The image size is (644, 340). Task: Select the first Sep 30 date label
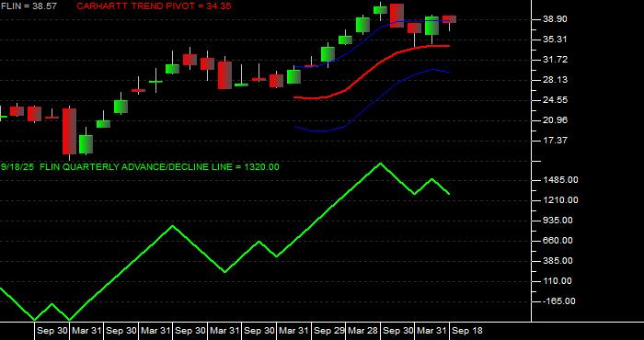tap(52, 331)
